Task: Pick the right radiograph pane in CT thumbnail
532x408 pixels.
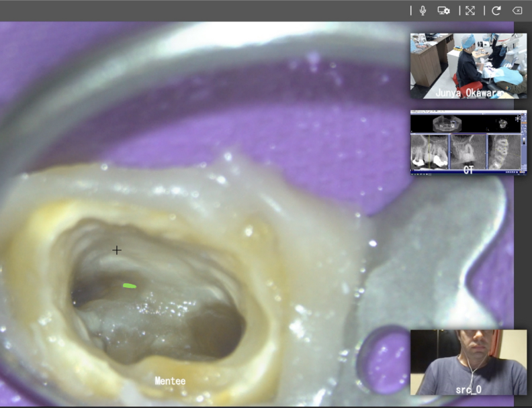Action: [504, 151]
